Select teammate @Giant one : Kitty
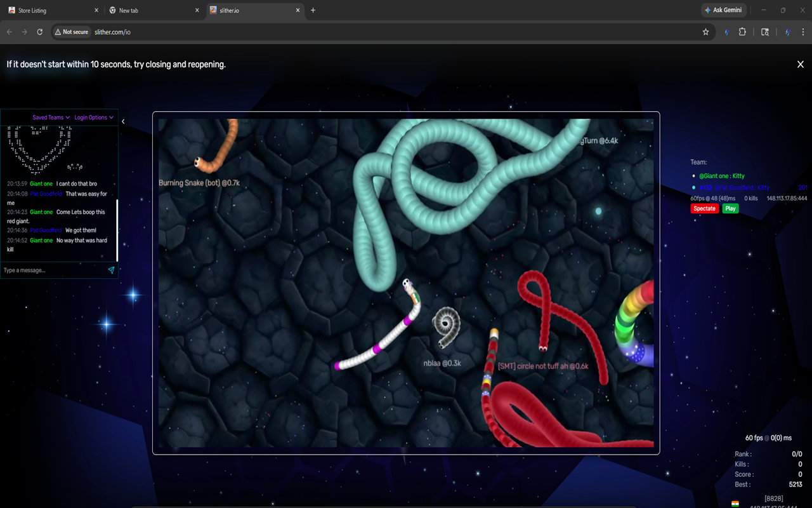The height and width of the screenshot is (508, 812). point(722,176)
